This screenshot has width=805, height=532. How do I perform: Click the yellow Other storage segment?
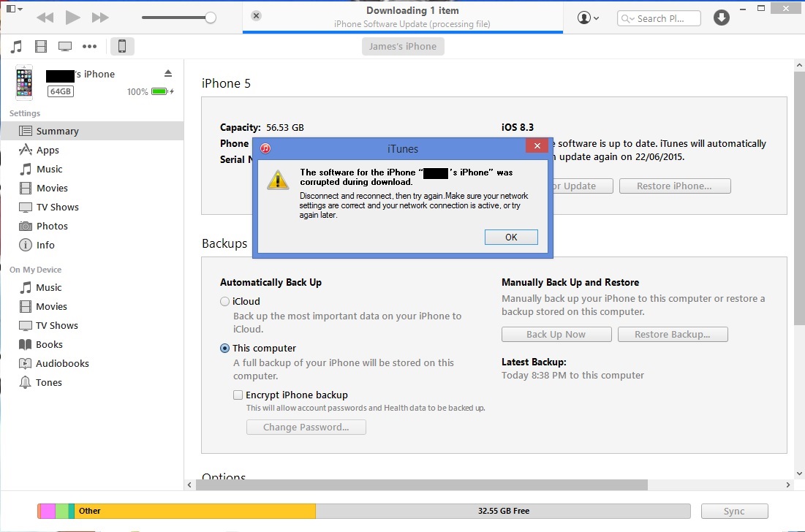[195, 511]
